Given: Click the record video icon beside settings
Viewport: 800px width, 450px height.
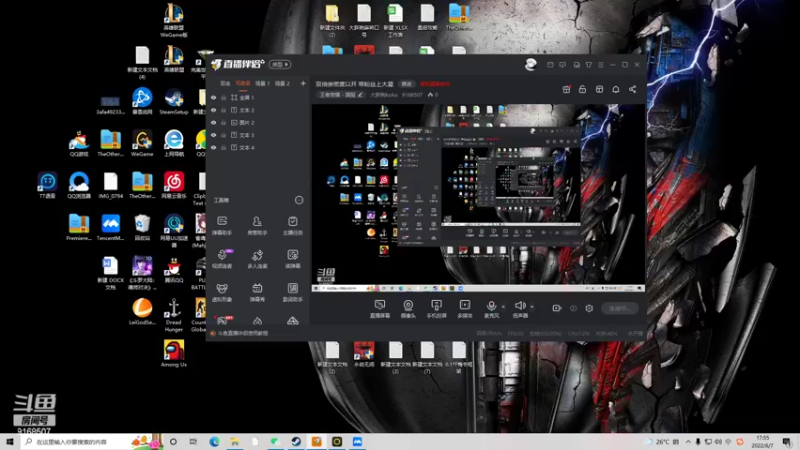Looking at the screenshot, I should 557,308.
